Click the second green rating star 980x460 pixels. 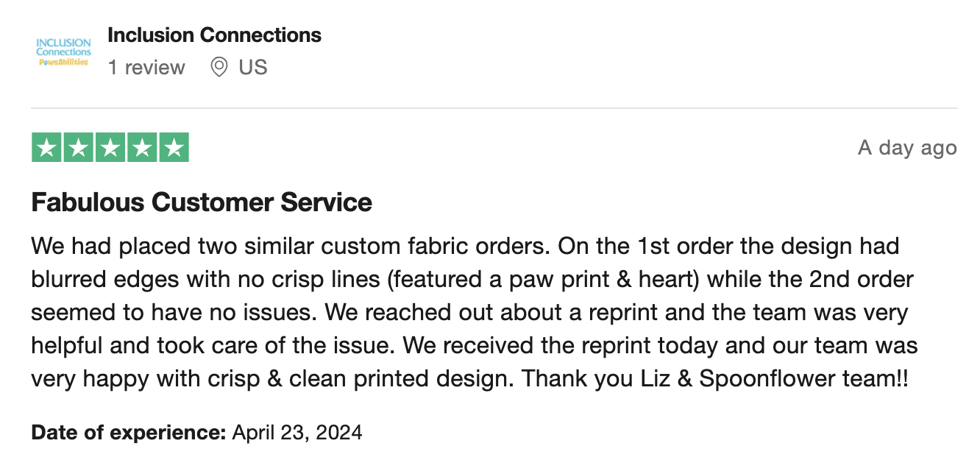click(78, 147)
